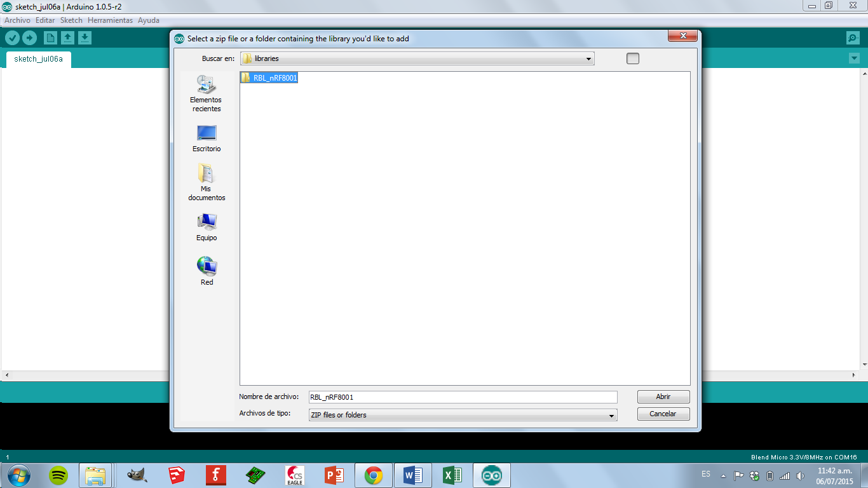The width and height of the screenshot is (868, 488).
Task: Open the Archivo menu
Action: tap(17, 20)
